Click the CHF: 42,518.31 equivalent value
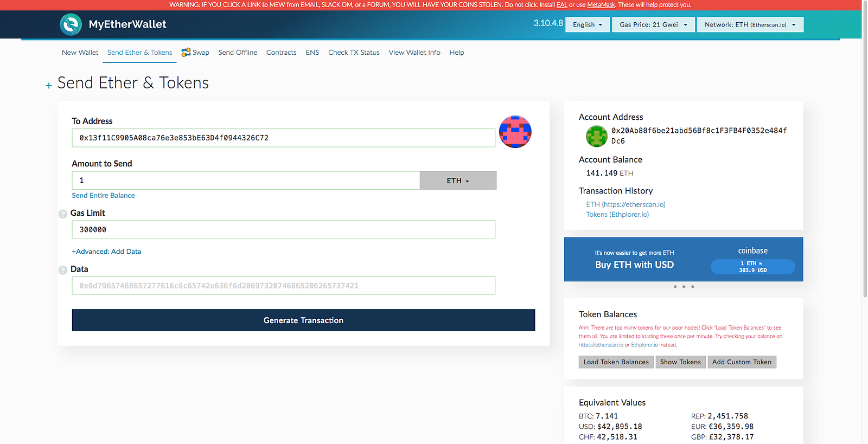 [x=608, y=437]
